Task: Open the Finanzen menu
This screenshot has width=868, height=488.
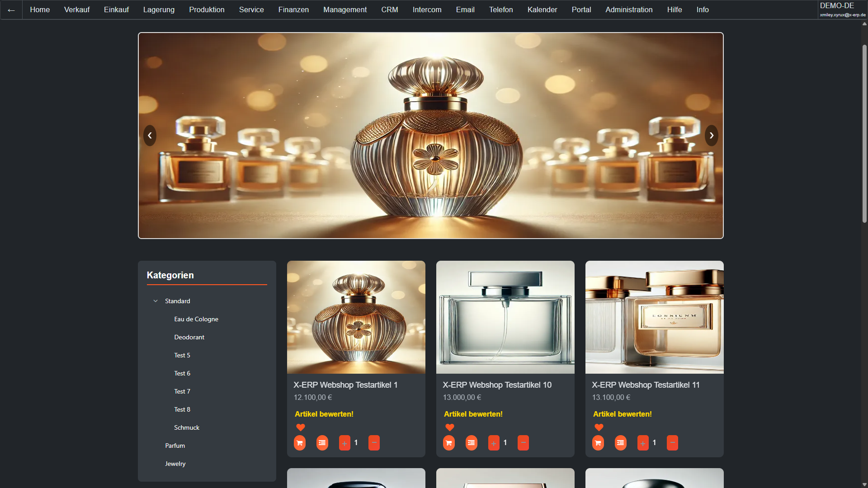Action: pos(293,9)
